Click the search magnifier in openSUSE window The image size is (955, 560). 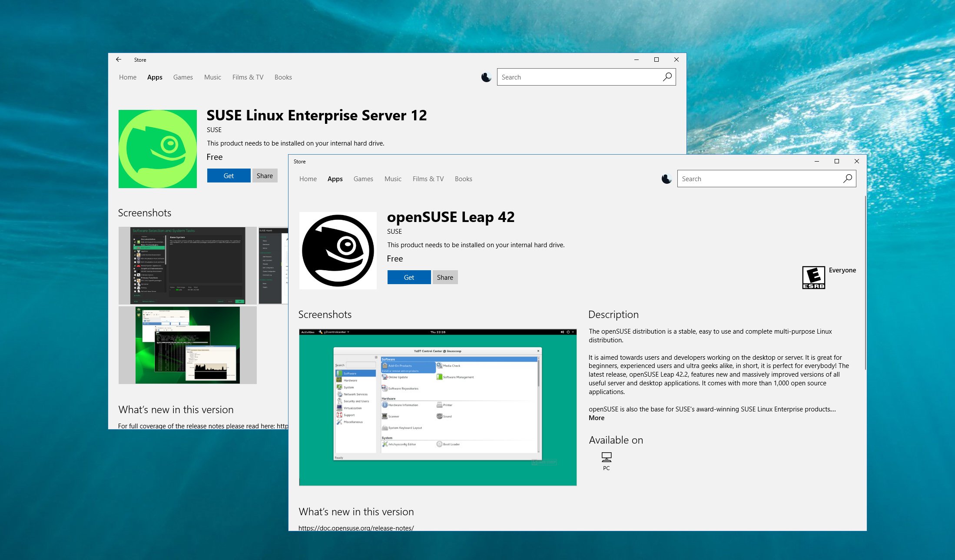pyautogui.click(x=847, y=179)
